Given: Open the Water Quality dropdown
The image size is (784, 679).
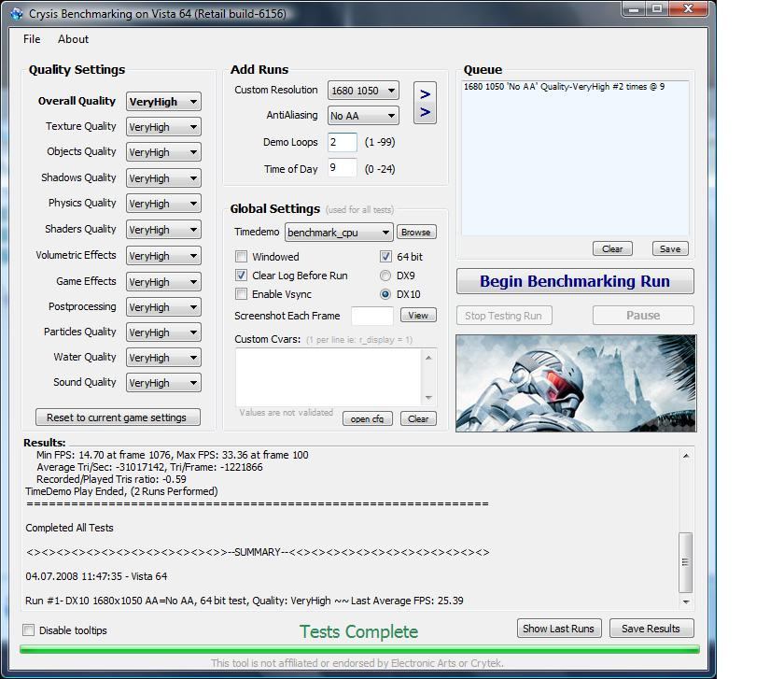Looking at the screenshot, I should pos(163,358).
